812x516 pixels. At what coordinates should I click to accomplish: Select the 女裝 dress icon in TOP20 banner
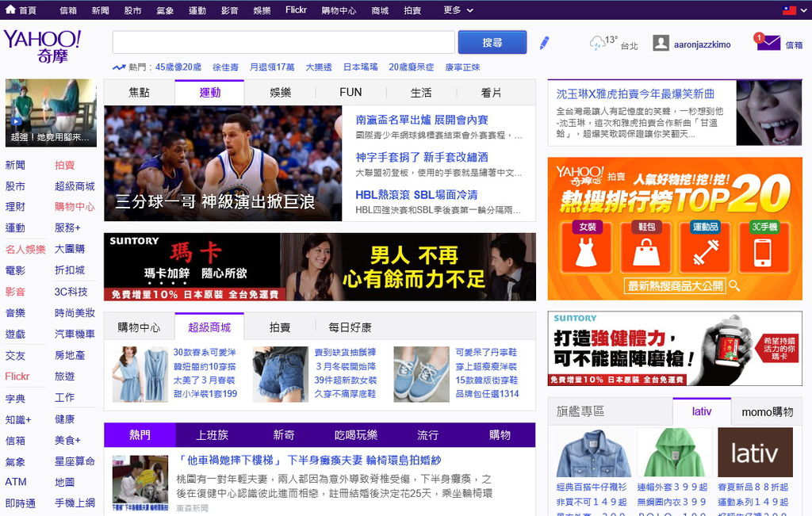[x=586, y=247]
